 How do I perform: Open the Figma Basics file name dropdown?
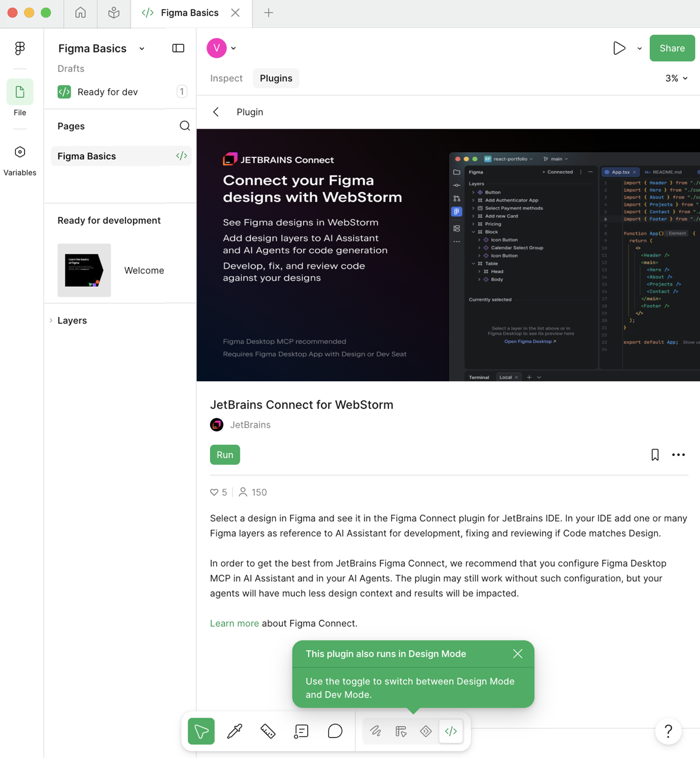click(142, 49)
